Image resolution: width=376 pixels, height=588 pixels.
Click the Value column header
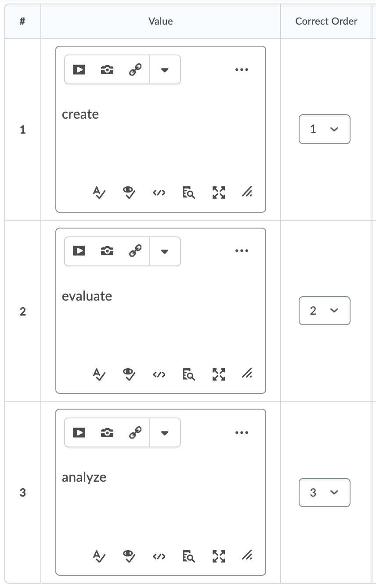160,21
